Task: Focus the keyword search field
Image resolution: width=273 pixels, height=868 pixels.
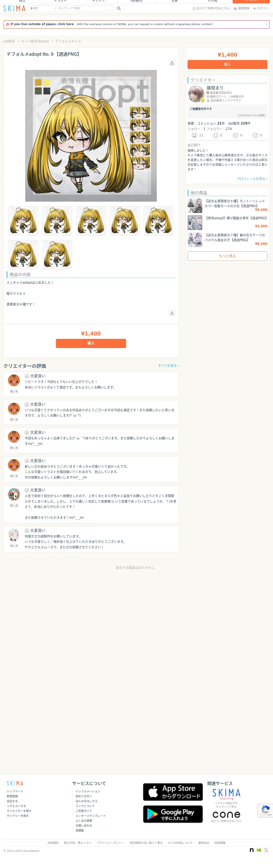Action: [84, 9]
